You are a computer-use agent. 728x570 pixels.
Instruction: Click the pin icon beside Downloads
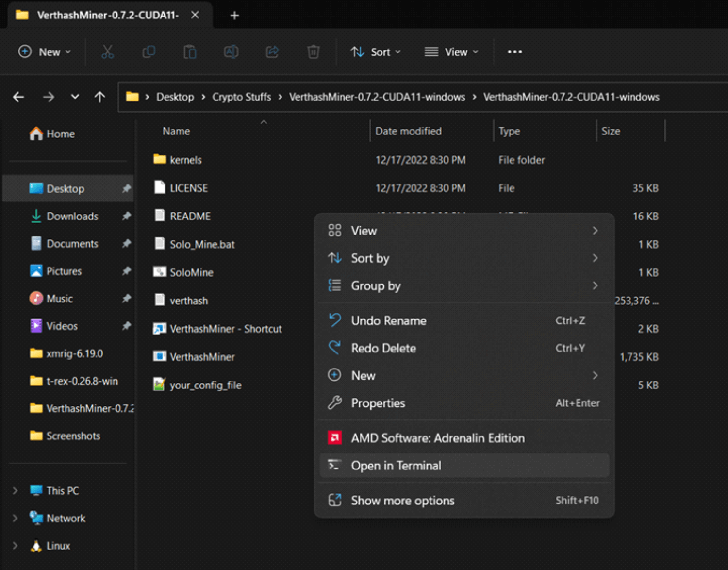(x=126, y=216)
